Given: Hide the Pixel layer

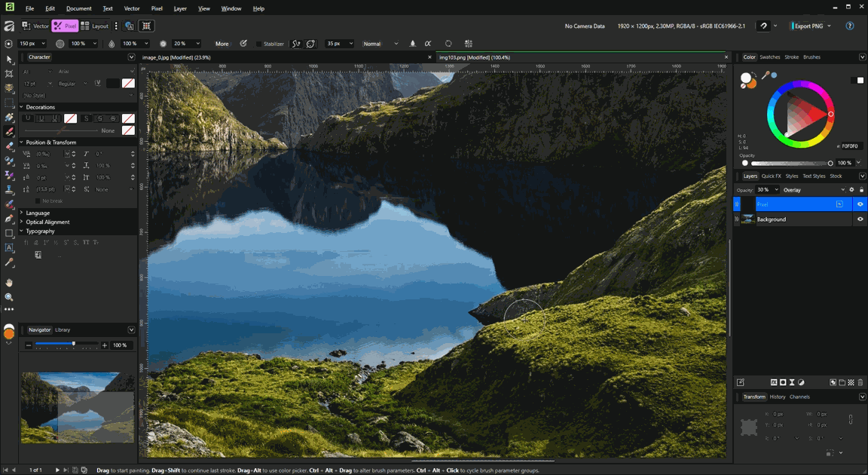Looking at the screenshot, I should click(x=860, y=204).
